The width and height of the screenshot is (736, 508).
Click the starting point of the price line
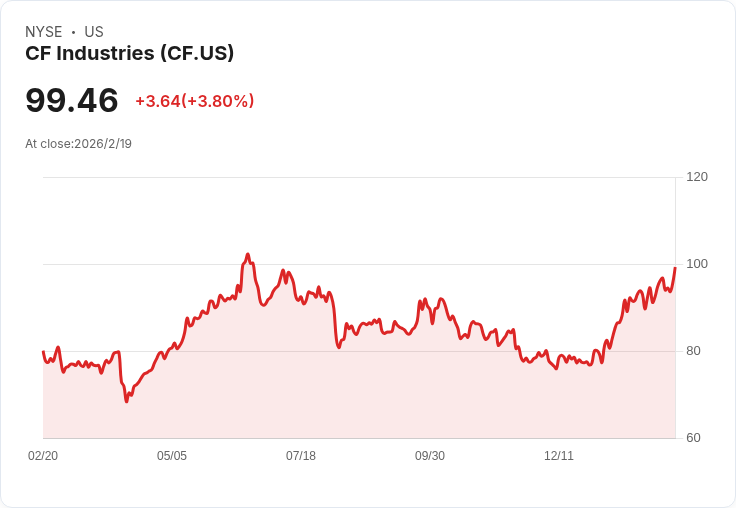pyautogui.click(x=43, y=352)
